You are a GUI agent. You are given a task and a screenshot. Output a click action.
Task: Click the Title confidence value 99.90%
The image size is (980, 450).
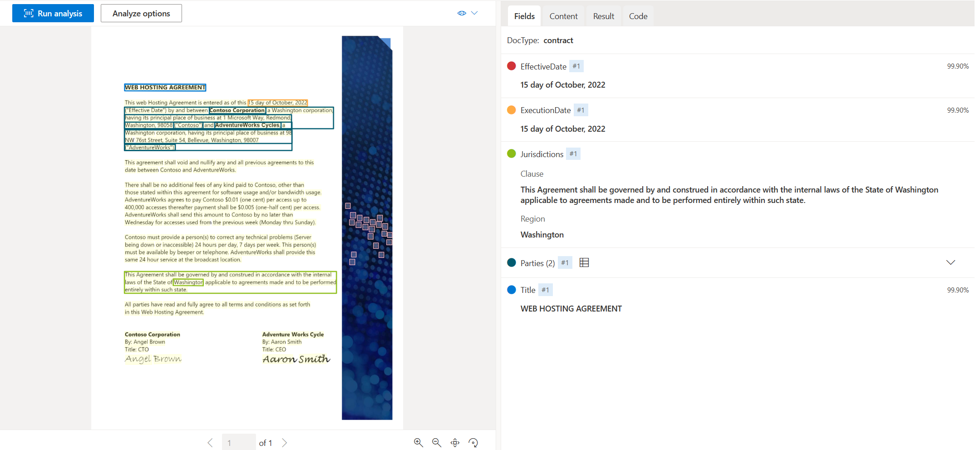coord(958,290)
